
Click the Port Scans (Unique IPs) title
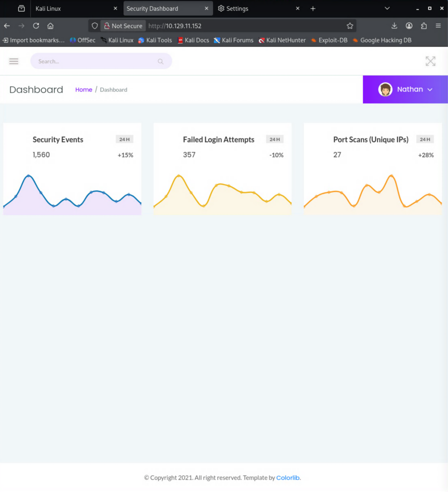[371, 140]
